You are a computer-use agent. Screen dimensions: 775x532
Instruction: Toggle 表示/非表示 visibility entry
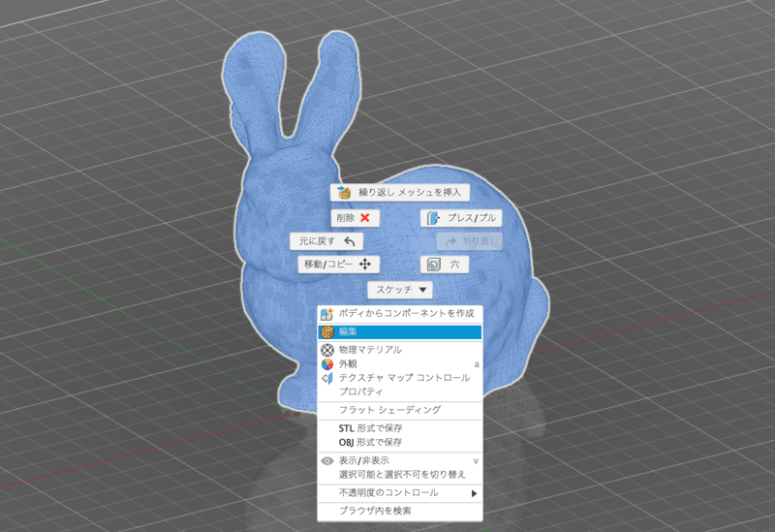400,461
